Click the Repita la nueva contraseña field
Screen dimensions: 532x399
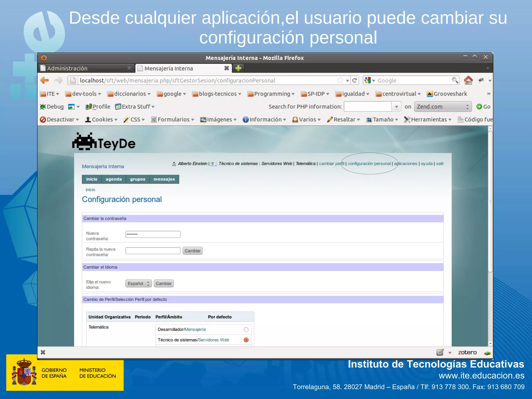pyautogui.click(x=153, y=251)
